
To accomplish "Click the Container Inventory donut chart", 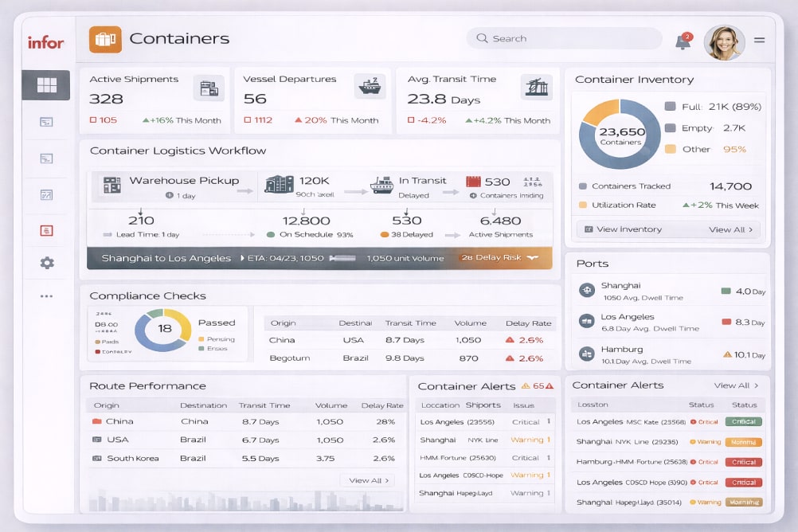I will coord(620,135).
